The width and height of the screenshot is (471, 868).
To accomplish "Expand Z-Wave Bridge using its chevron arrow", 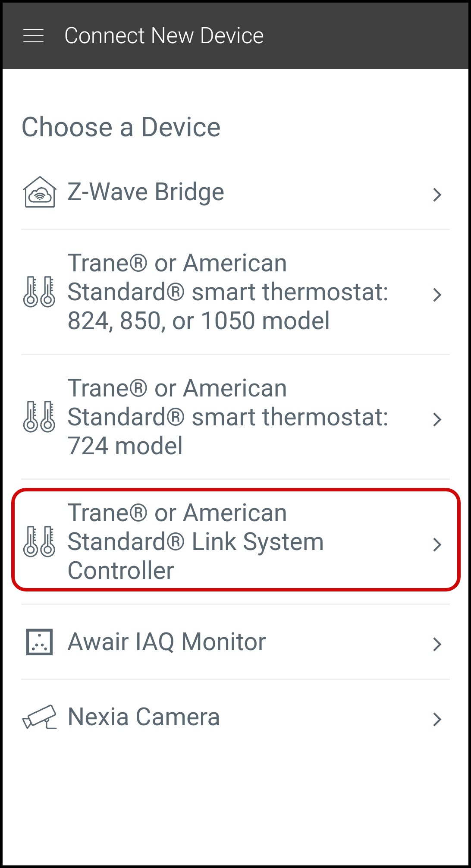I will point(437,195).
